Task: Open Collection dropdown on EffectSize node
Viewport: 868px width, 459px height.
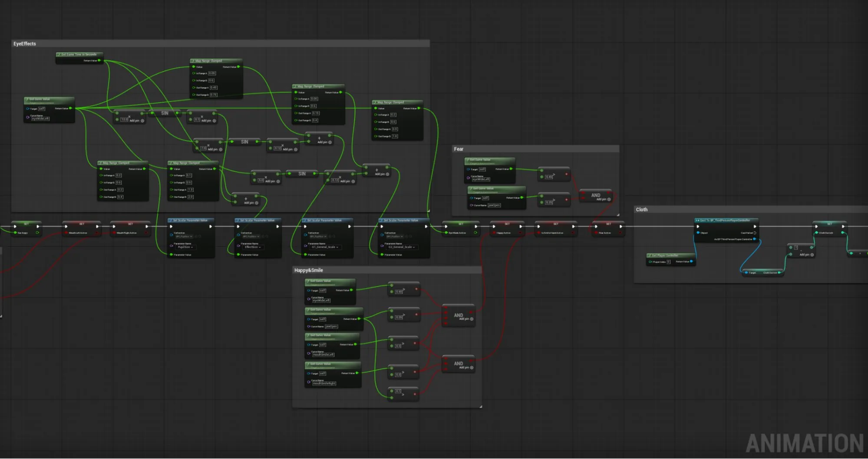Action: coord(251,236)
